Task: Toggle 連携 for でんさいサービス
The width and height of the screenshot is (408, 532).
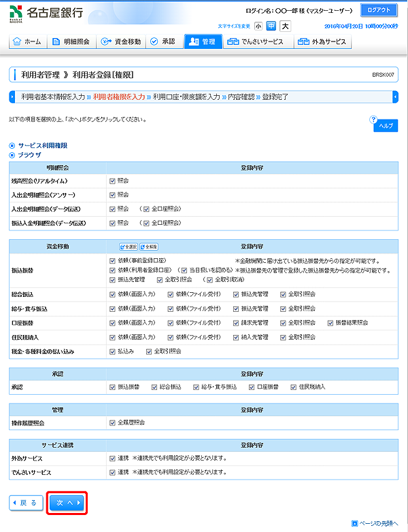Action: click(x=112, y=472)
